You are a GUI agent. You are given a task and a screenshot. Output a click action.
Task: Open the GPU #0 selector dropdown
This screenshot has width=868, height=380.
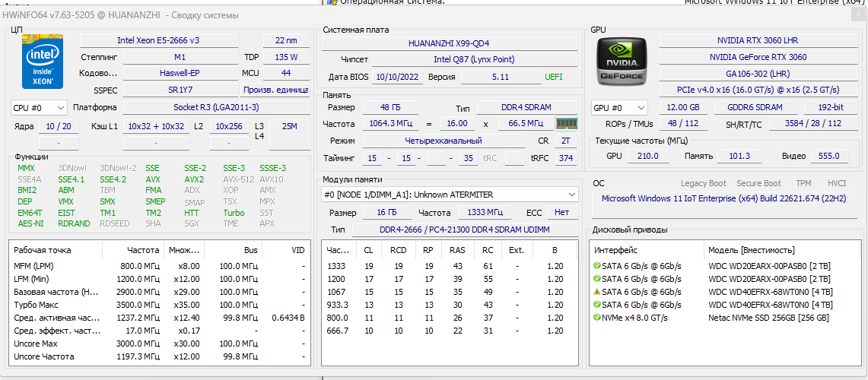coord(619,108)
